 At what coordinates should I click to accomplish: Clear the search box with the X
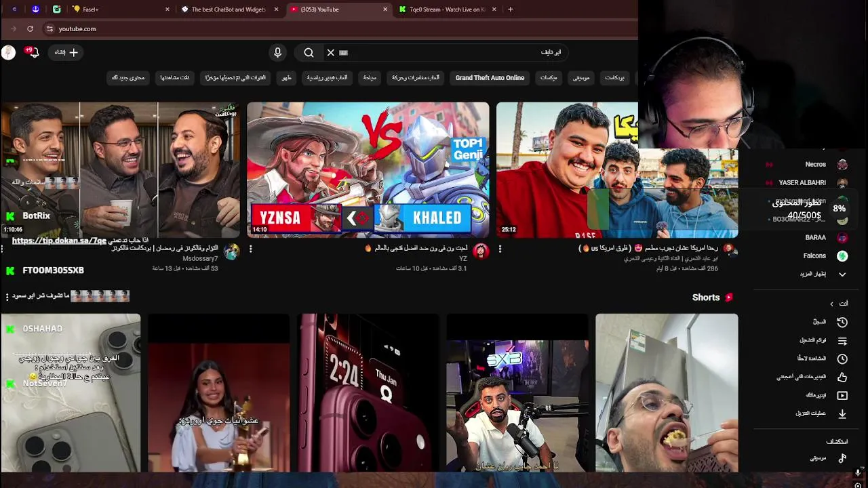330,52
